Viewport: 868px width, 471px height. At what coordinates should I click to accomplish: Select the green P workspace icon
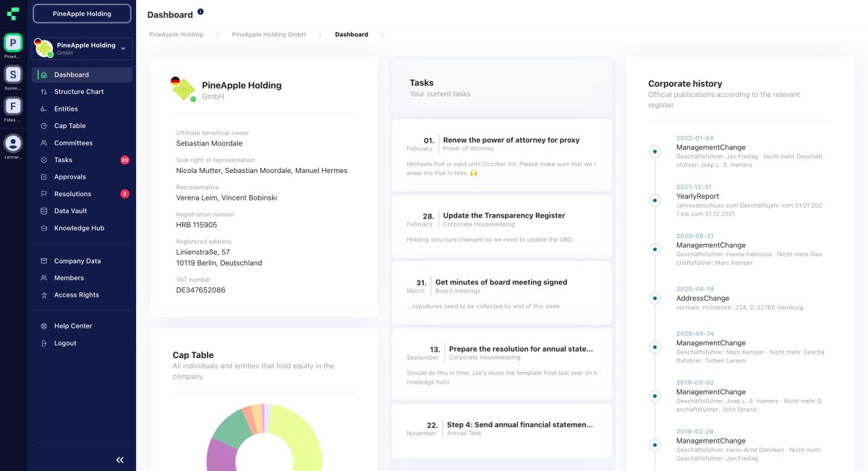click(13, 43)
